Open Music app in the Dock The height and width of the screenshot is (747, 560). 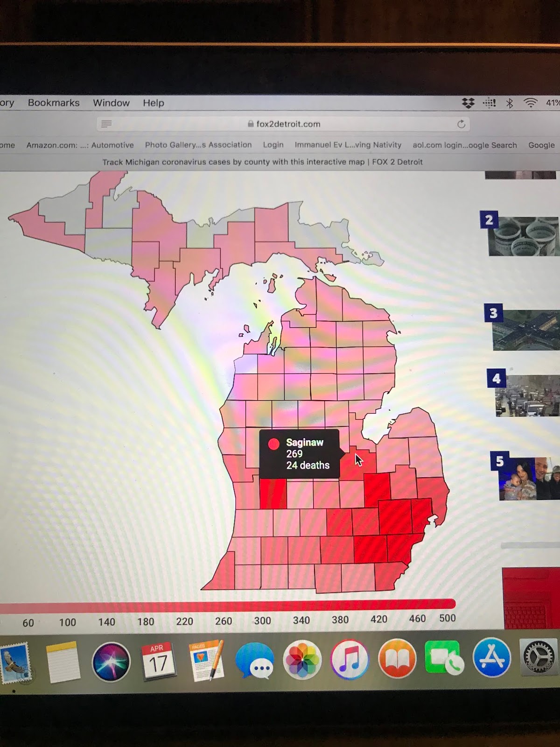[x=350, y=659]
